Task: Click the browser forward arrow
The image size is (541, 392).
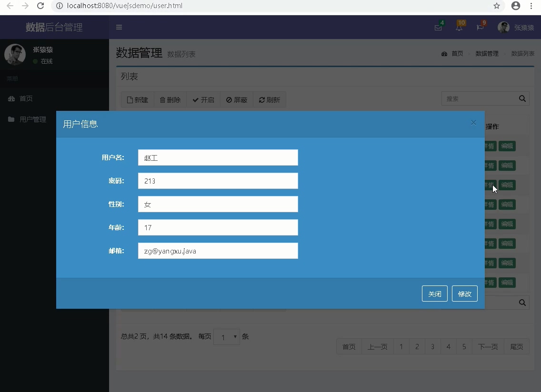Action: (25, 6)
